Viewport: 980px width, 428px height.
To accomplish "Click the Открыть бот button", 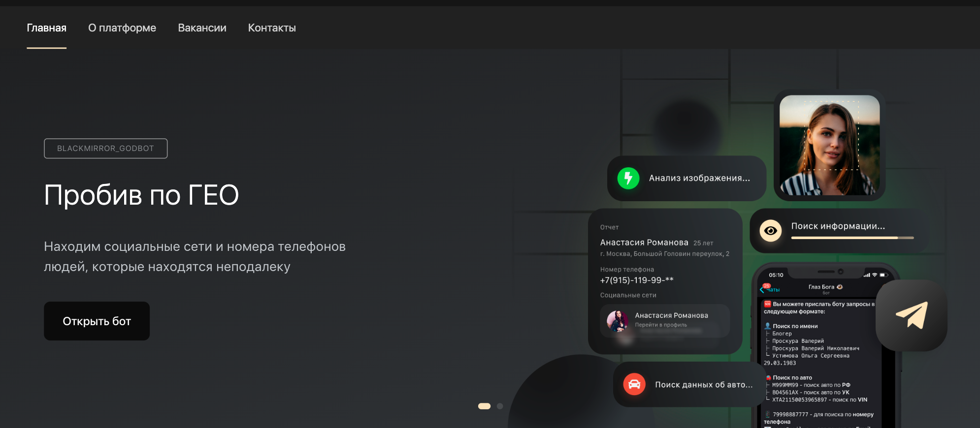I will (97, 321).
